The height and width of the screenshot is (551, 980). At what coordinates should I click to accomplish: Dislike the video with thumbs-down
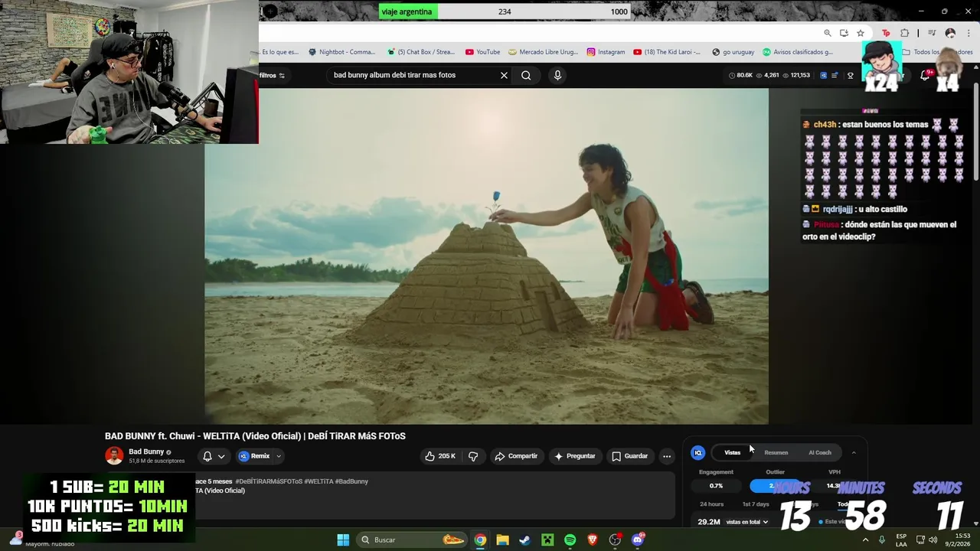coord(473,456)
